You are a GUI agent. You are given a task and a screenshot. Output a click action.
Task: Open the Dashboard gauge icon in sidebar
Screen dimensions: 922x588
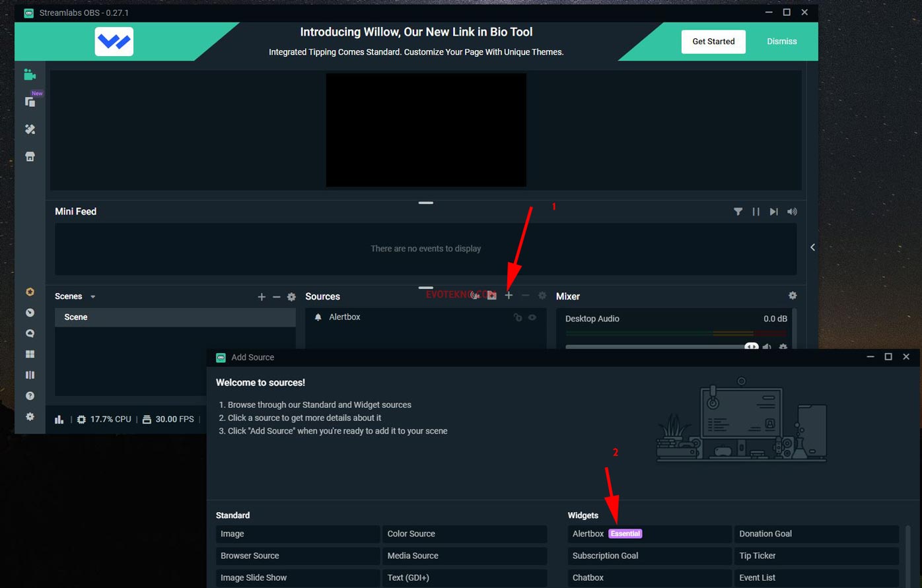click(30, 313)
